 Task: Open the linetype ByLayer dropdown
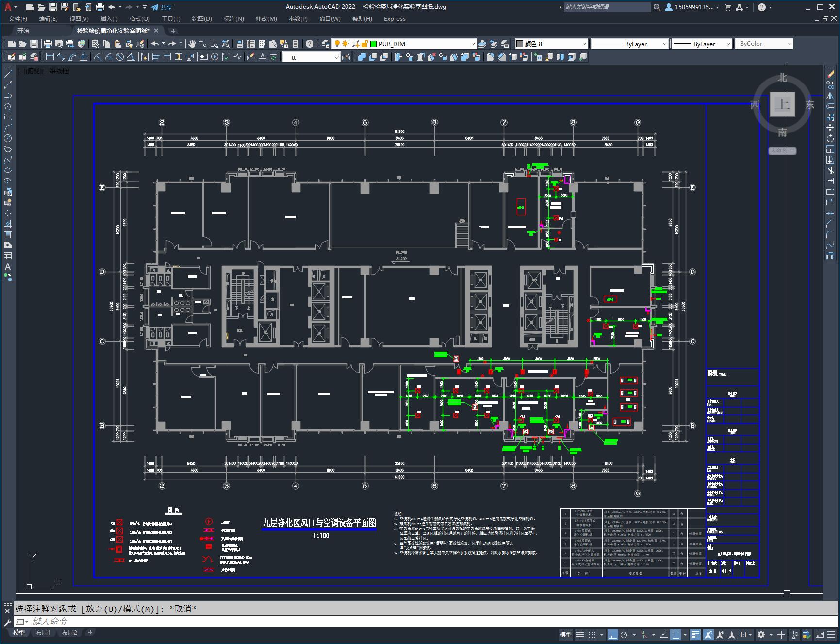[665, 44]
